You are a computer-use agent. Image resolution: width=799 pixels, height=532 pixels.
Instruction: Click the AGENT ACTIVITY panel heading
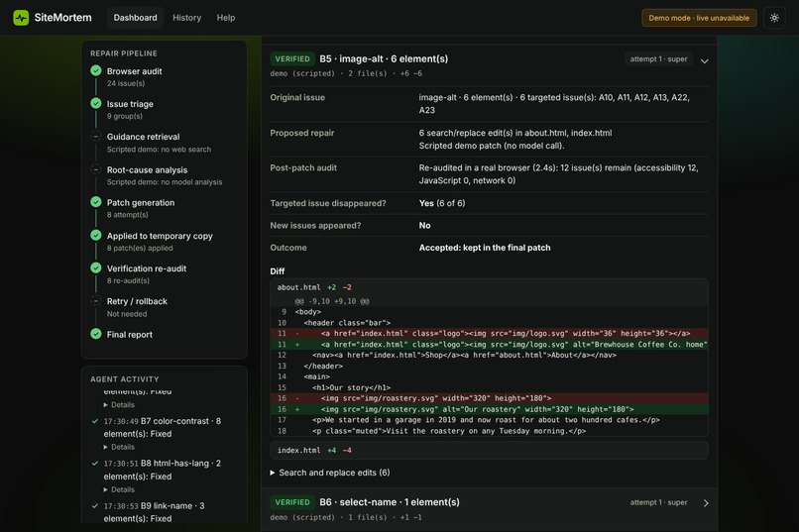pyautogui.click(x=124, y=379)
